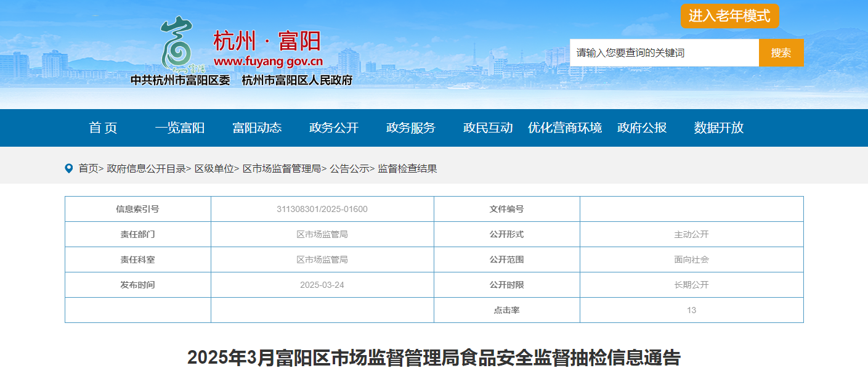Open 政府信息公开目录 breadcrumb link
The height and width of the screenshot is (376, 868).
point(147,168)
